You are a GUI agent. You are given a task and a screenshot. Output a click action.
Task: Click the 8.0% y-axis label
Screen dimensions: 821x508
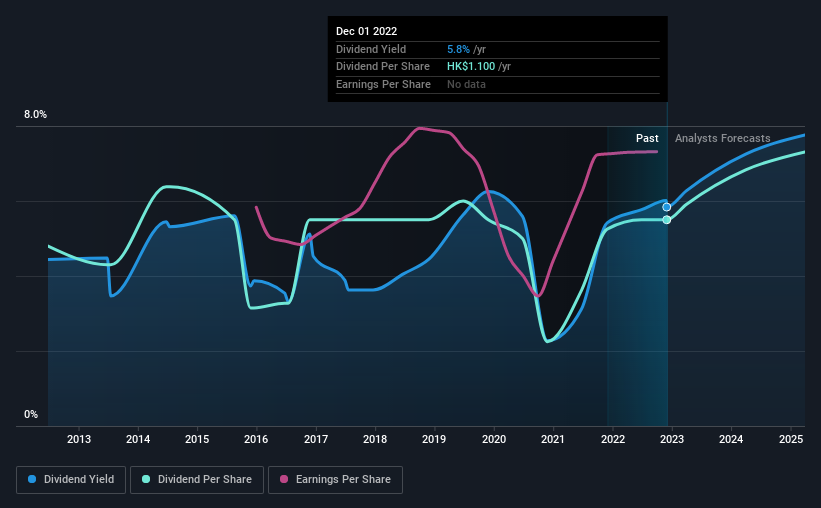(x=35, y=115)
